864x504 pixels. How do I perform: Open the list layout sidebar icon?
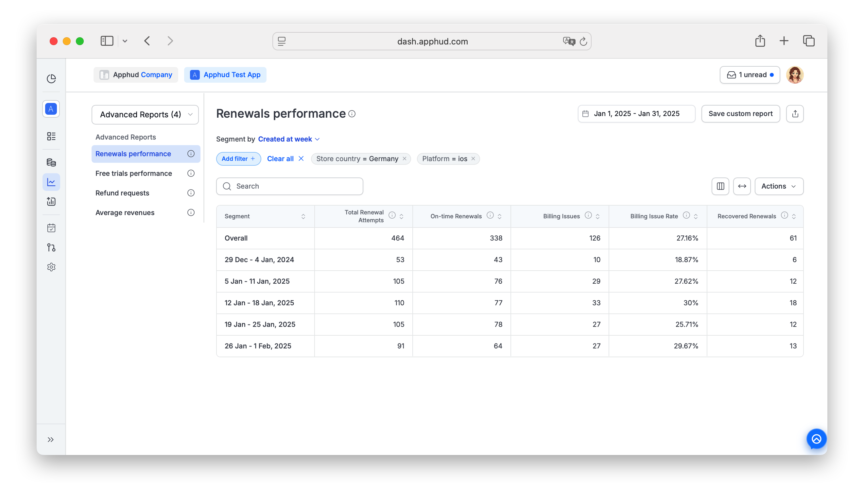[x=51, y=136]
